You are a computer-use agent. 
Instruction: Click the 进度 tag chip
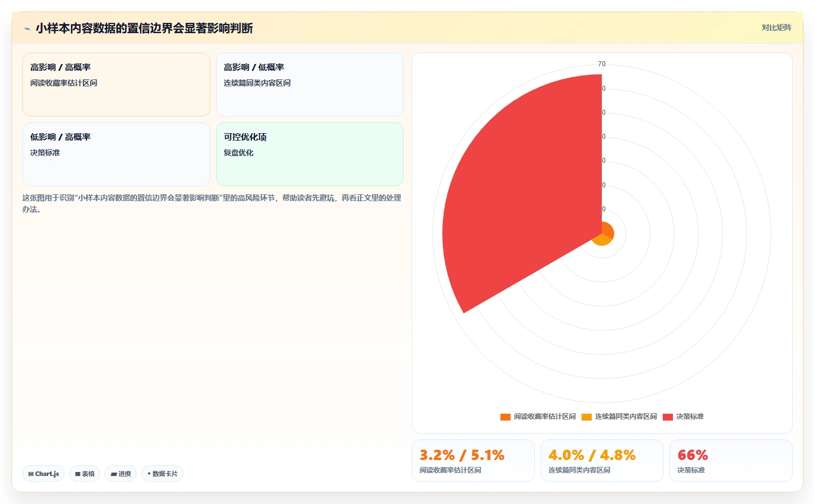[x=121, y=474]
